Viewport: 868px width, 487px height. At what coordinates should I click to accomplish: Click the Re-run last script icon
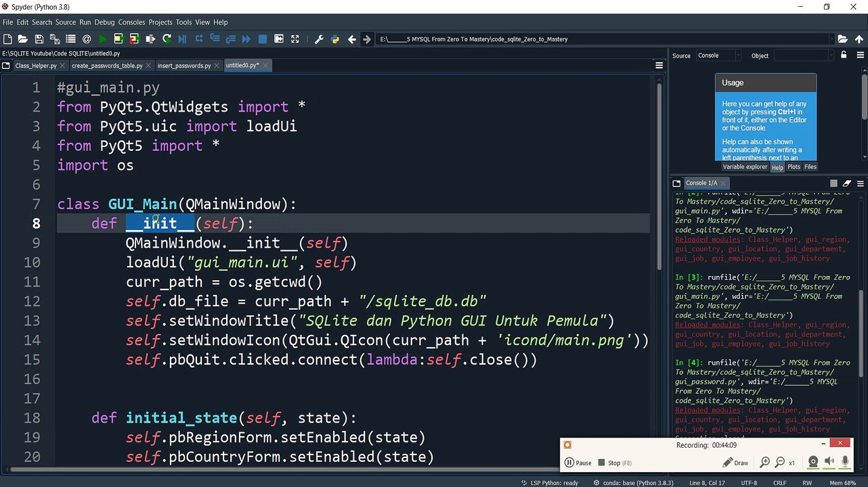click(x=167, y=39)
